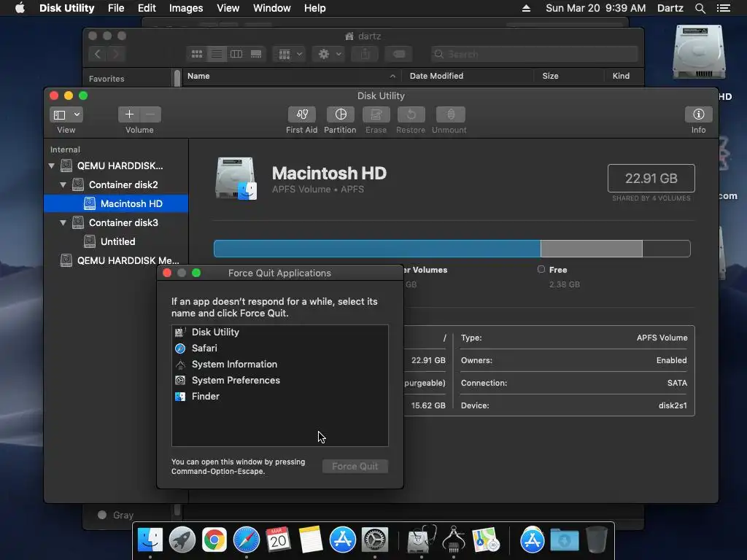
Task: Click the eject icon in menu bar
Action: 526,8
